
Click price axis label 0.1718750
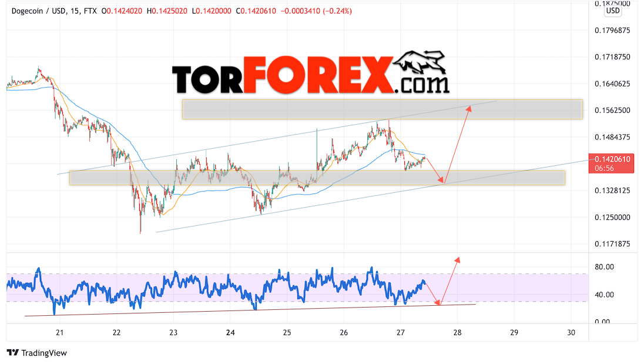(x=612, y=57)
